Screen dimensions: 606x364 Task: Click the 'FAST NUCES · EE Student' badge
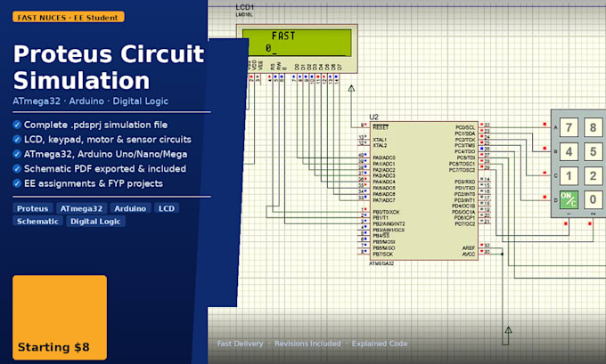click(x=68, y=17)
